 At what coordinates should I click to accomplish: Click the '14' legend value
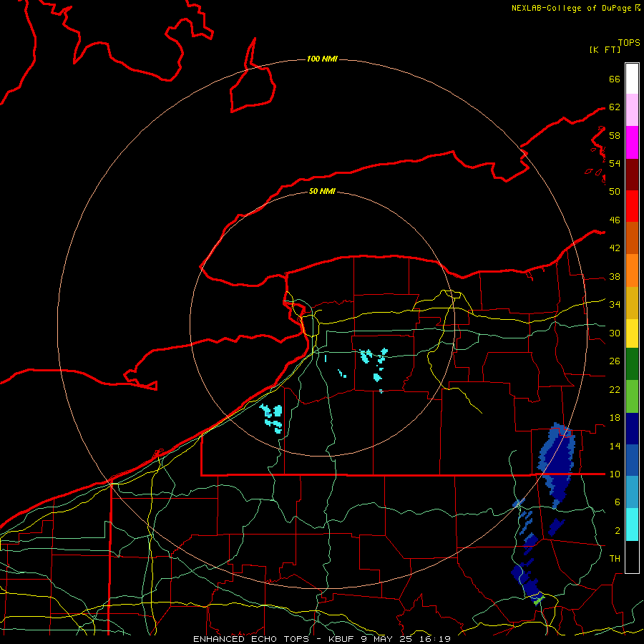click(x=615, y=446)
